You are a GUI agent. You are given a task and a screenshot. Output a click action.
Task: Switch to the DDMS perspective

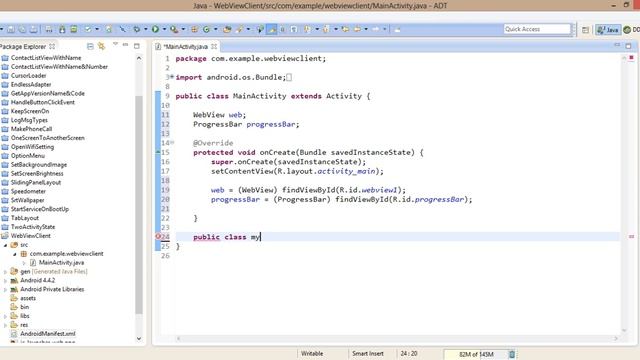(631, 29)
